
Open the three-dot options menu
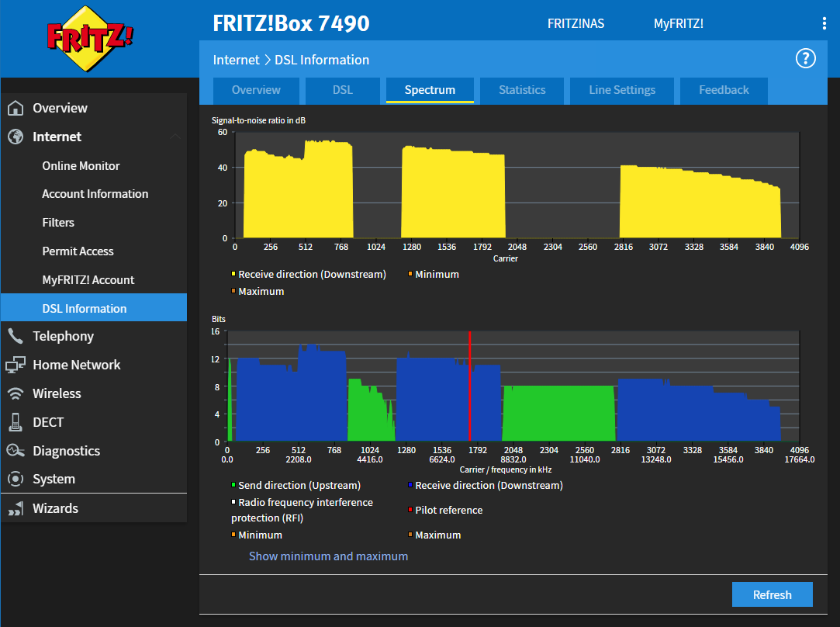pyautogui.click(x=824, y=23)
